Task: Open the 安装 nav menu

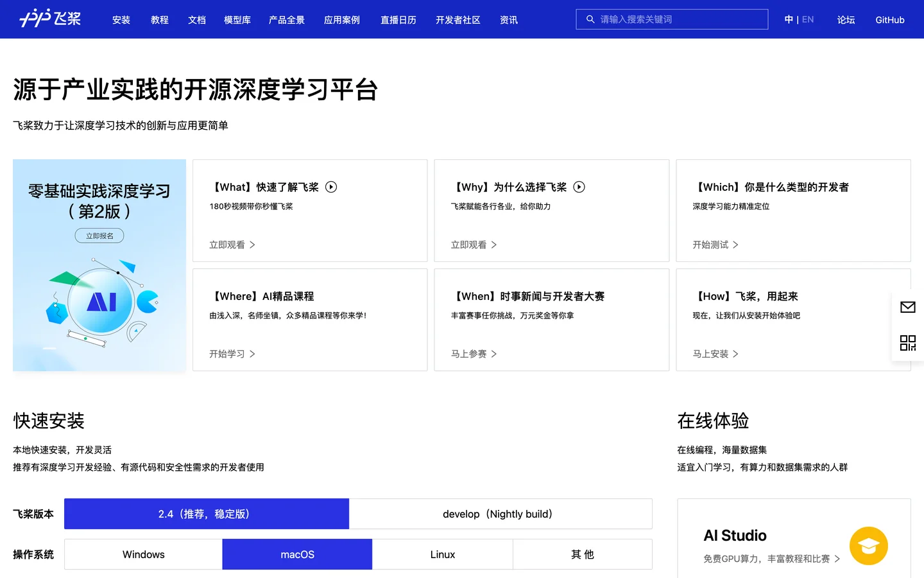Action: coord(121,20)
